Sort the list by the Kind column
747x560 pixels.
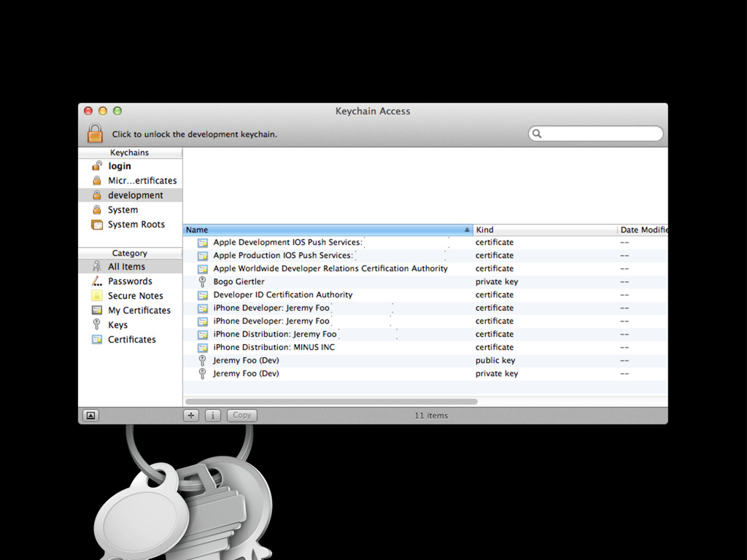coord(545,230)
